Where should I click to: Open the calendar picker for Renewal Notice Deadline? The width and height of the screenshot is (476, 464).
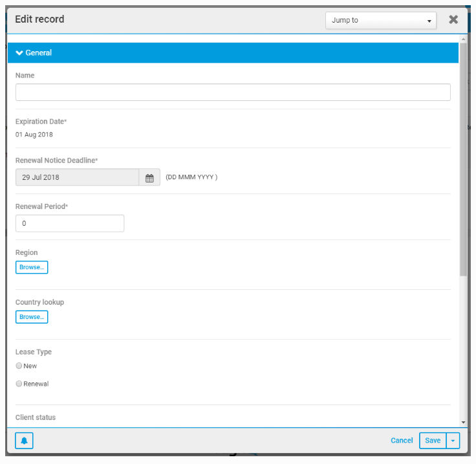coord(149,177)
